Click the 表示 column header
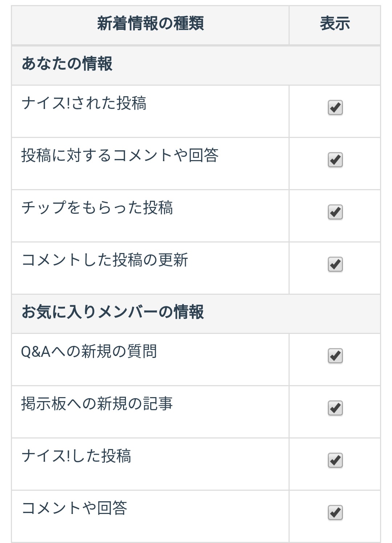 tap(335, 24)
